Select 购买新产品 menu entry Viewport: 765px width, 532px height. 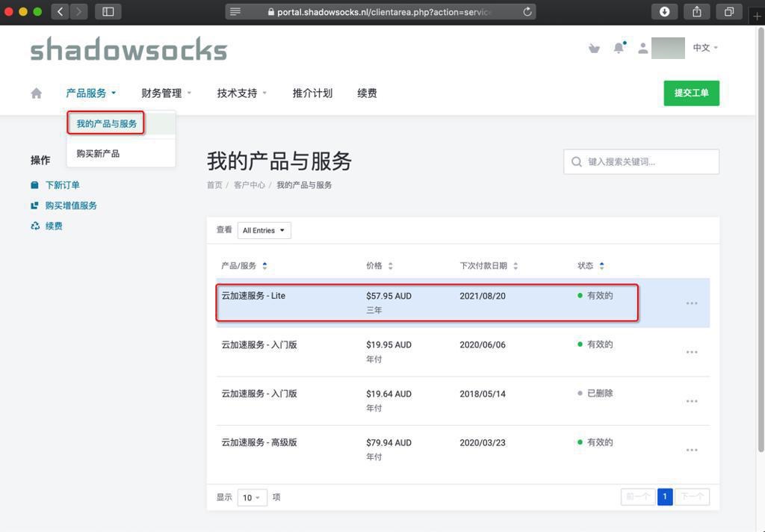point(98,153)
